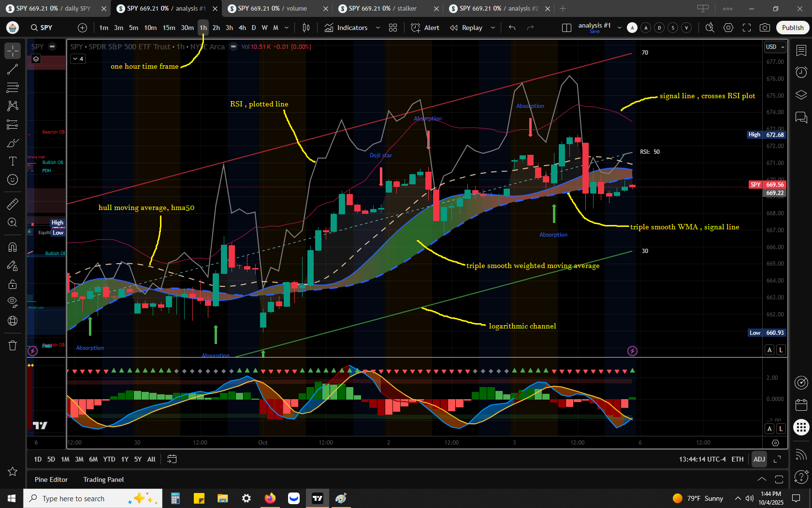Undo the last chart action
Viewport: 812px width, 508px height.
point(512,28)
